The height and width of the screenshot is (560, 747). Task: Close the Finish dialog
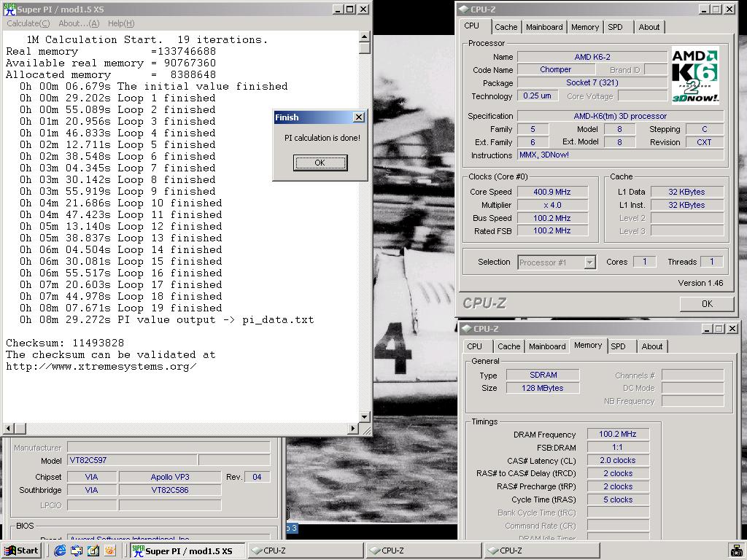coord(359,117)
